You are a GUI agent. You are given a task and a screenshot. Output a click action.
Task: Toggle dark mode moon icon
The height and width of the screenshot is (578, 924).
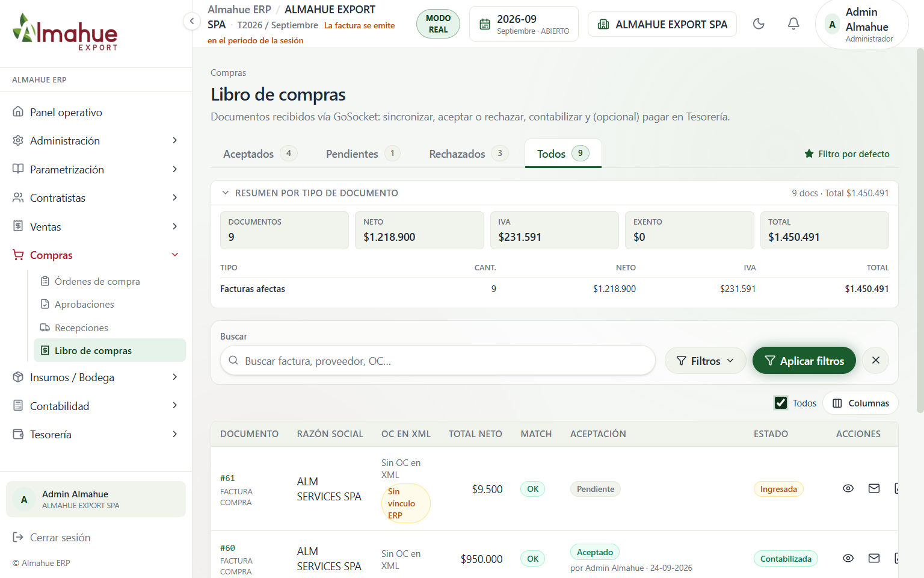pyautogui.click(x=759, y=24)
